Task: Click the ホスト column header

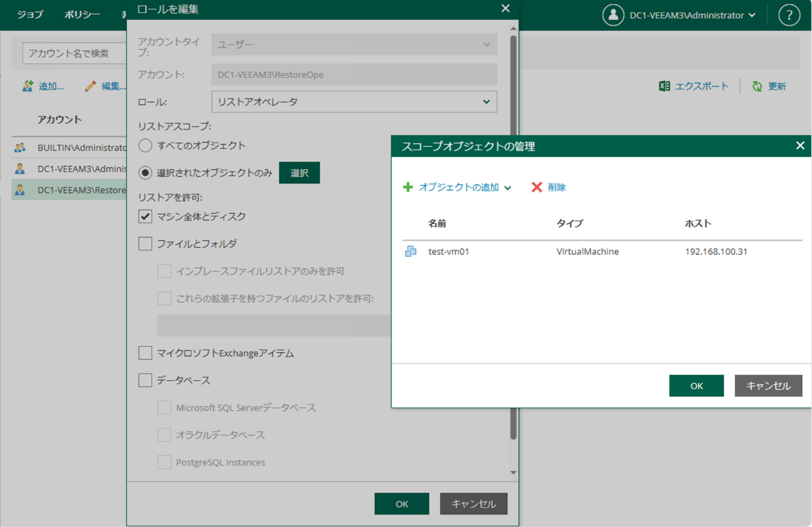Action: coord(698,223)
